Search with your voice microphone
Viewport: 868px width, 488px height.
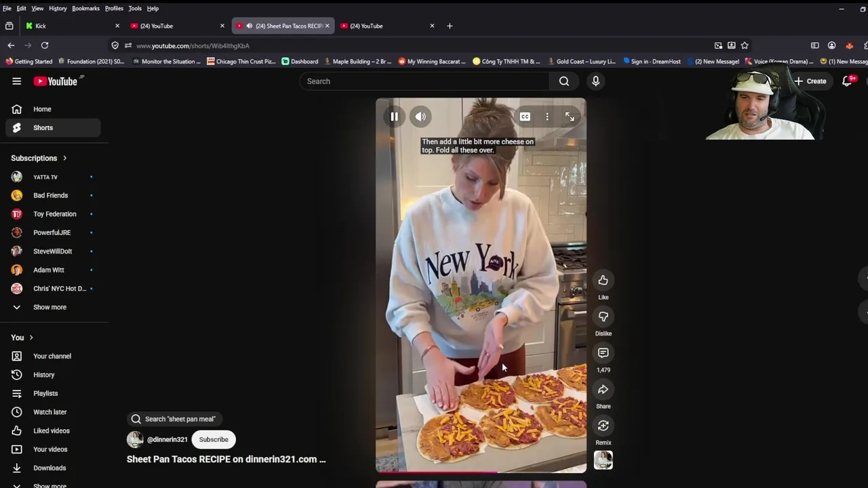595,81
